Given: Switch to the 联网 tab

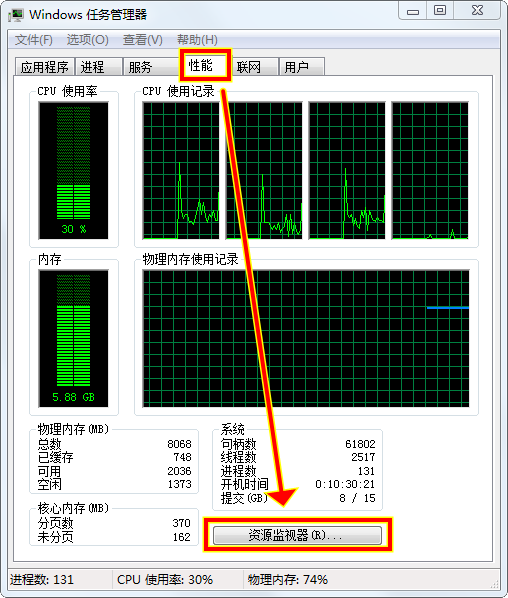Looking at the screenshot, I should point(254,67).
